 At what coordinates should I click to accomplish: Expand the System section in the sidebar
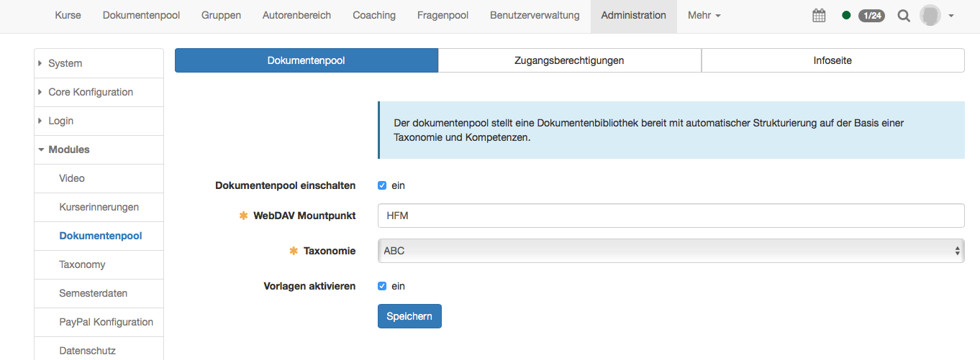(x=65, y=63)
